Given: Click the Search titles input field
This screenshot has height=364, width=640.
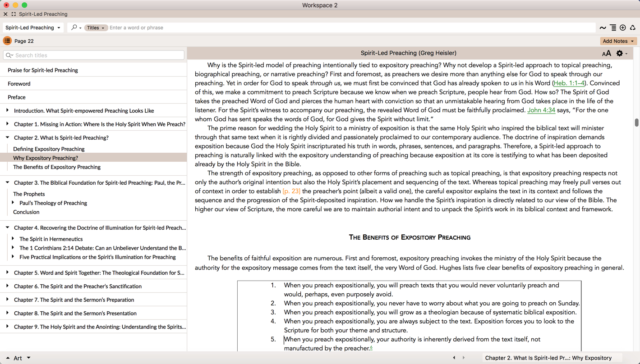Looking at the screenshot, I should coord(93,55).
